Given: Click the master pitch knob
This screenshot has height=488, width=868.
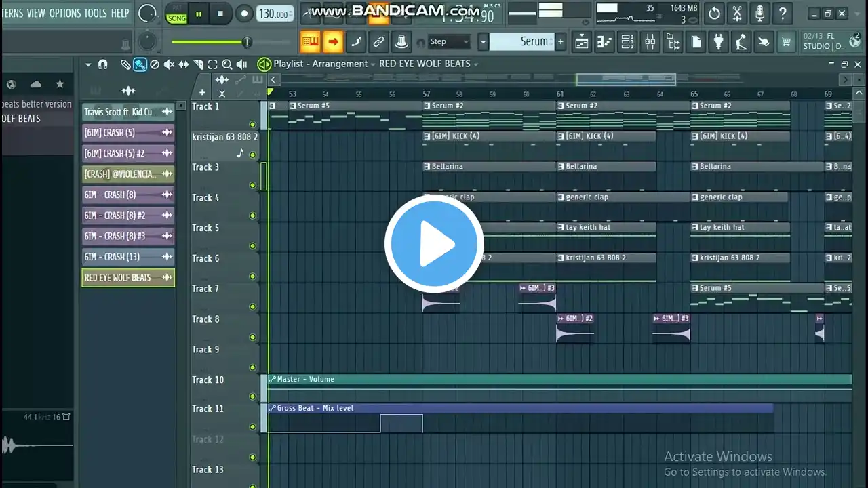Looking at the screenshot, I should coord(146,43).
